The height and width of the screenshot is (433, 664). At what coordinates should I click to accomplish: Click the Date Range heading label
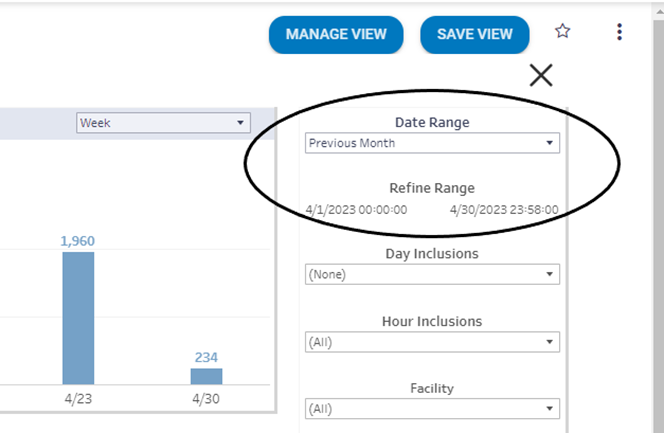pos(431,122)
